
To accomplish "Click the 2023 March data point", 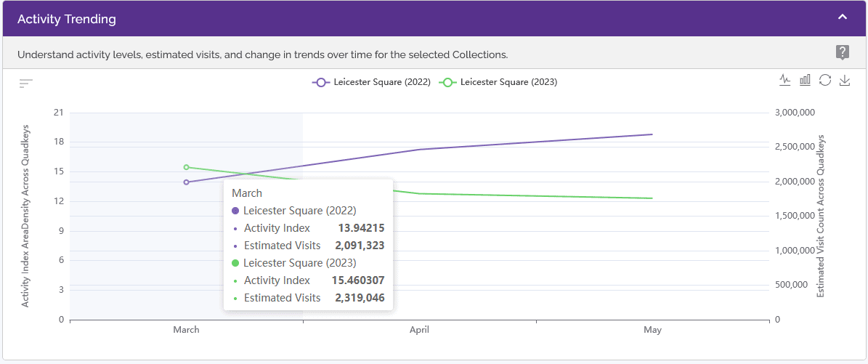I will tap(187, 167).
